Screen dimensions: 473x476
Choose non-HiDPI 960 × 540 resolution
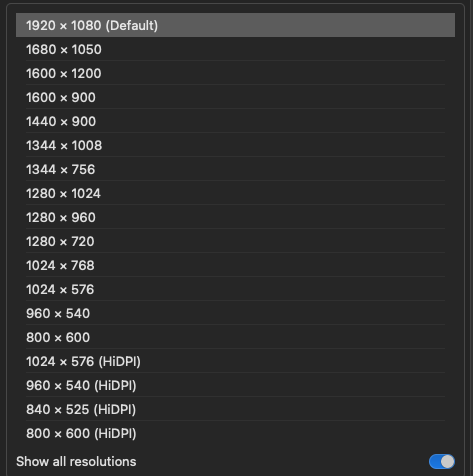coord(235,313)
